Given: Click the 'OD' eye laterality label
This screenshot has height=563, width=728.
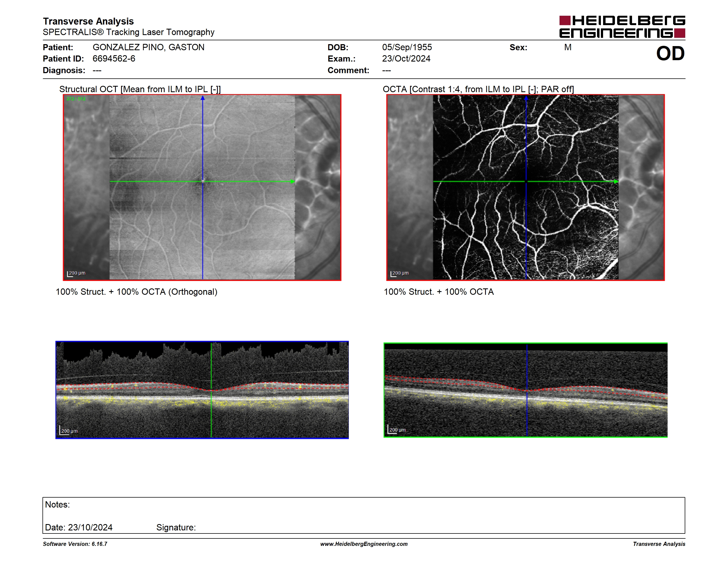Looking at the screenshot, I should 670,53.
